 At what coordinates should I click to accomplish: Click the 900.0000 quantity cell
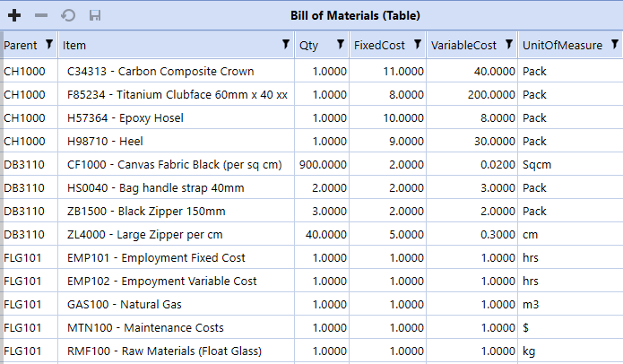pos(323,164)
